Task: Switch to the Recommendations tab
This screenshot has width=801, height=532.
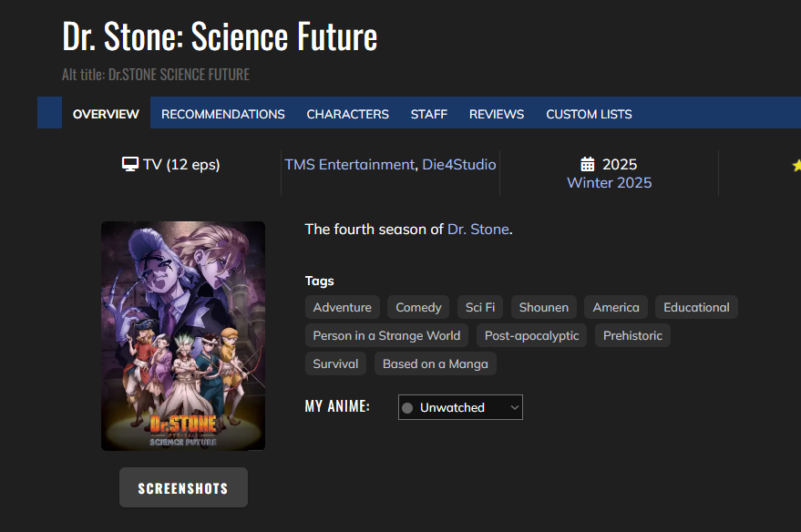Action: [223, 114]
